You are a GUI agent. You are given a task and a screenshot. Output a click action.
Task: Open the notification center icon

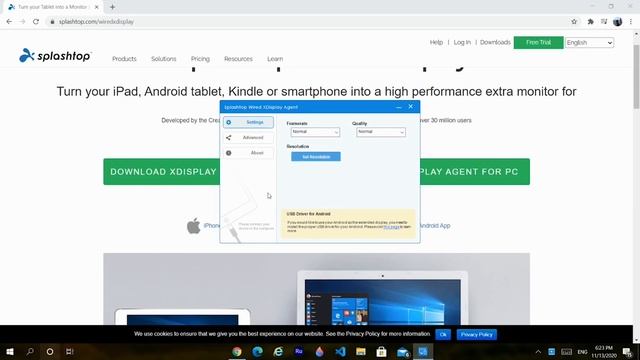tap(627, 352)
